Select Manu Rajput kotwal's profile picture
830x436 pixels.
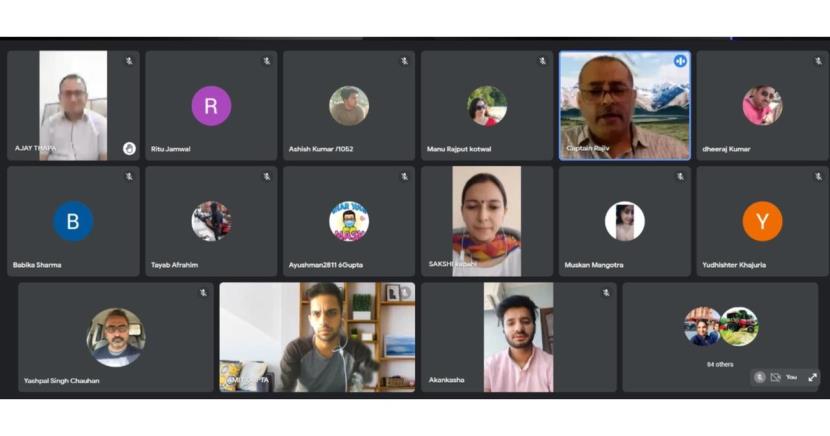[487, 106]
